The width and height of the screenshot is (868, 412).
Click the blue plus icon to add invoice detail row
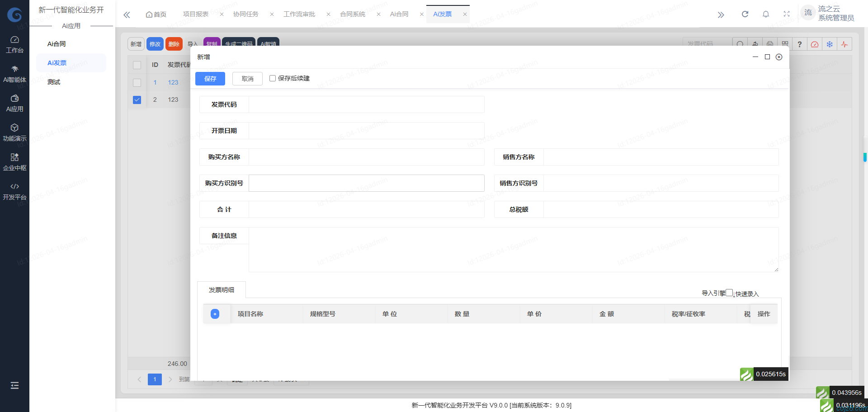tap(215, 314)
